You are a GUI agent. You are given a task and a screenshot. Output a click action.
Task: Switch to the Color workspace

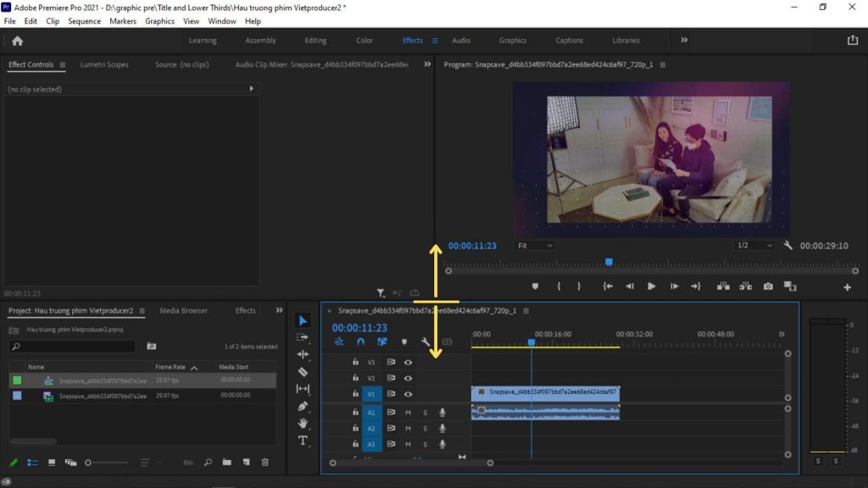click(364, 41)
